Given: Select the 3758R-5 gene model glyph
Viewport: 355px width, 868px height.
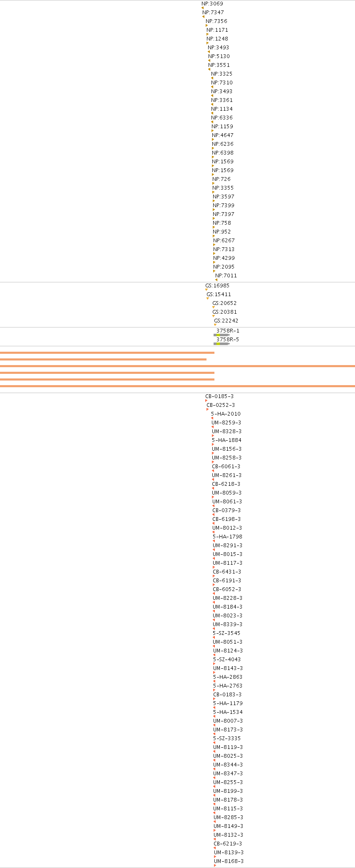Looking at the screenshot, I should (x=222, y=344).
